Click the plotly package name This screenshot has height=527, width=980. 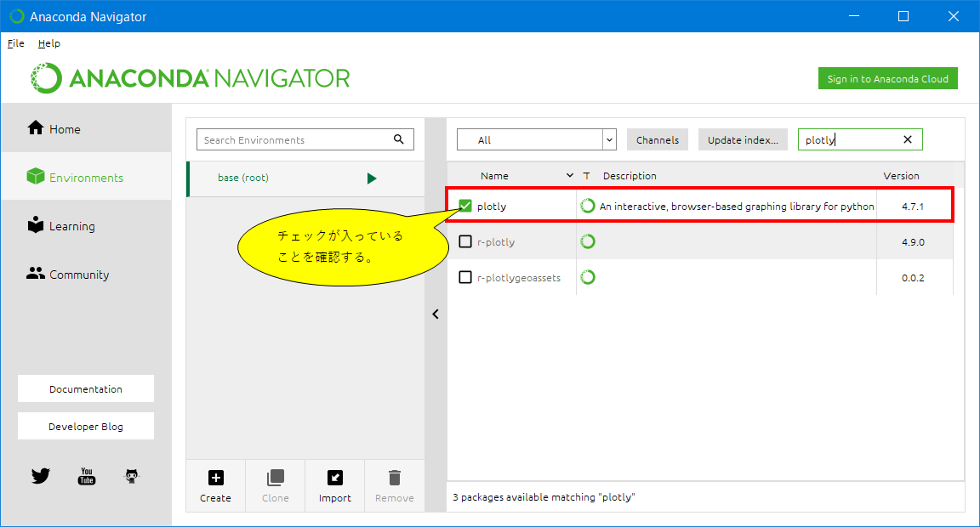pyautogui.click(x=492, y=207)
